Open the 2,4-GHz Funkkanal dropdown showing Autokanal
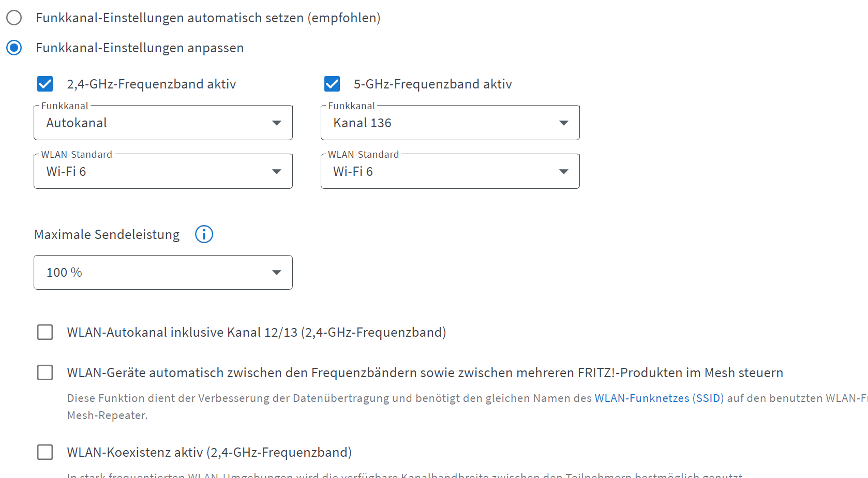 tap(163, 123)
